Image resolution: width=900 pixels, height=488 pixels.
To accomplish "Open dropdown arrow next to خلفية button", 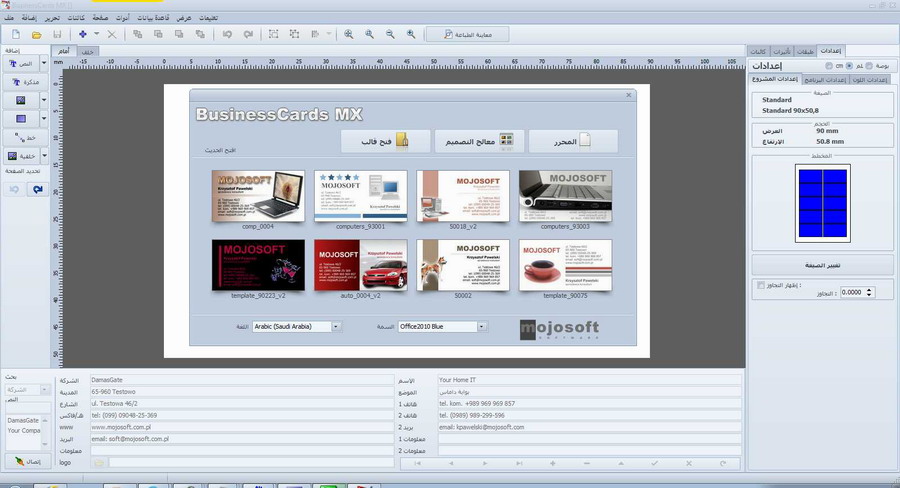I will coord(44,156).
